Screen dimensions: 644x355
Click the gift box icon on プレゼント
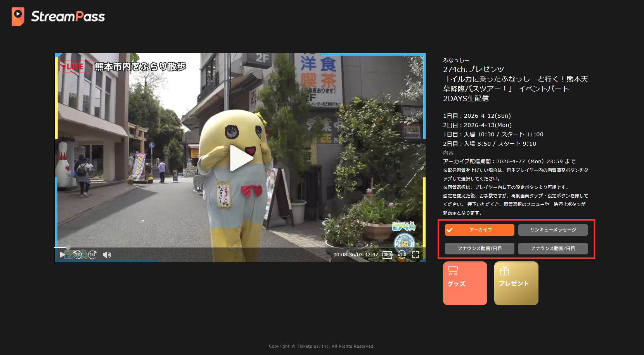504,270
